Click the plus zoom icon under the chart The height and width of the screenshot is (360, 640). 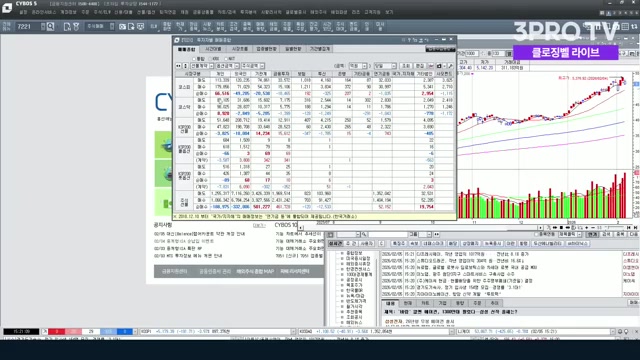pyautogui.click(x=587, y=227)
